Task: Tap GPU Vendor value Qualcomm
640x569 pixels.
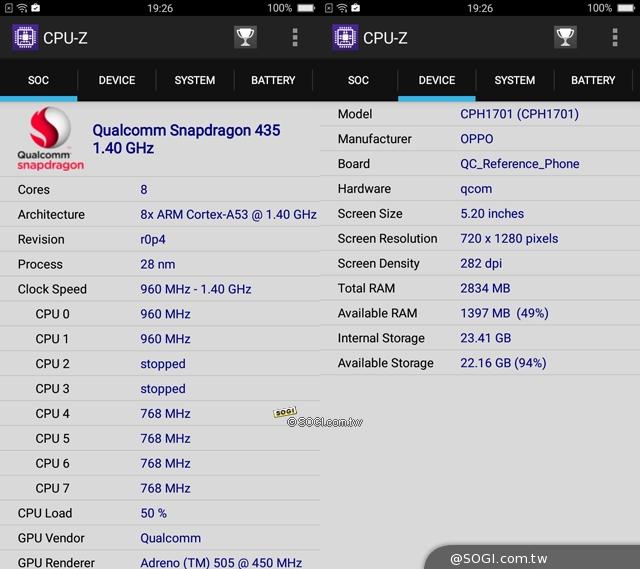Action: pyautogui.click(x=170, y=538)
